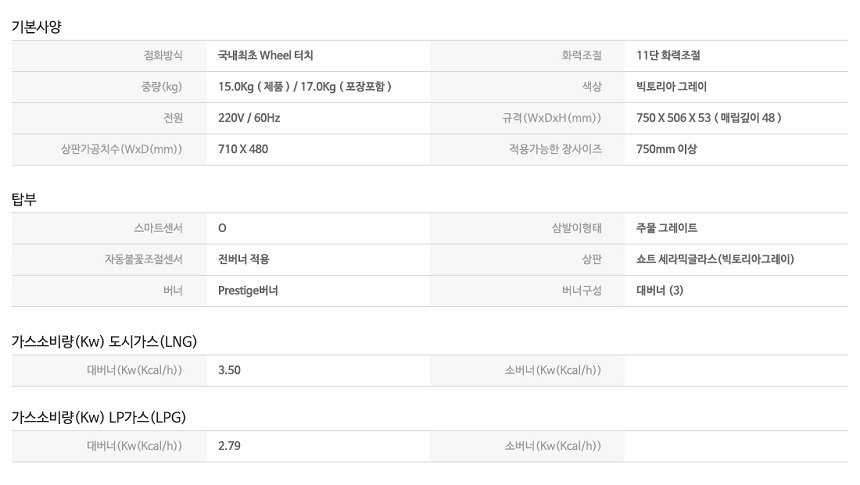Viewport: 860px width, 485px height.
Task: Click the 빅토리아 그레이 color value
Action: (x=671, y=87)
